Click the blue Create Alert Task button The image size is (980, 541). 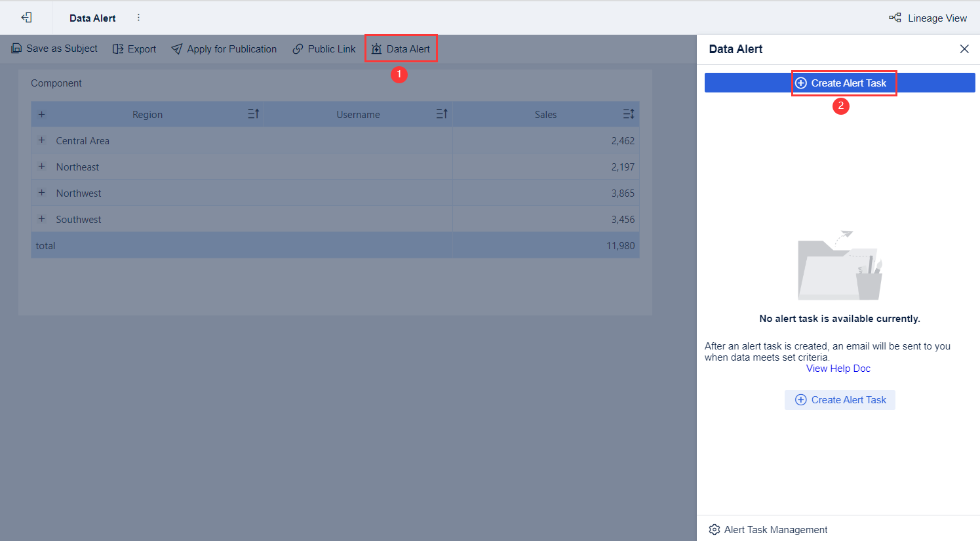coord(843,83)
